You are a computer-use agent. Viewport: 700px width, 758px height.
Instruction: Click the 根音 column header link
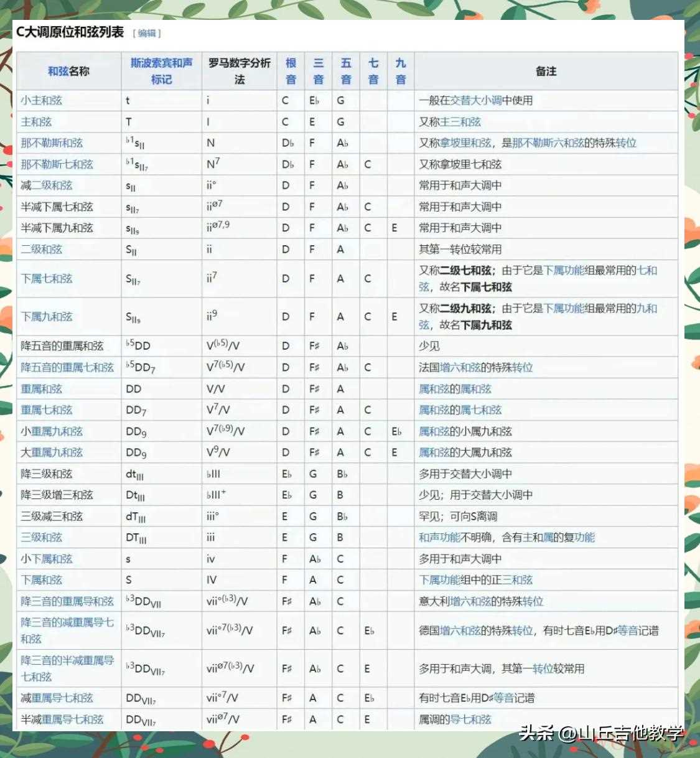pos(291,71)
